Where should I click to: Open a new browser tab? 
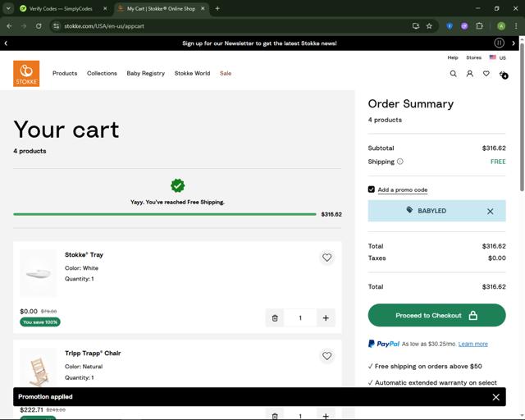tap(217, 9)
